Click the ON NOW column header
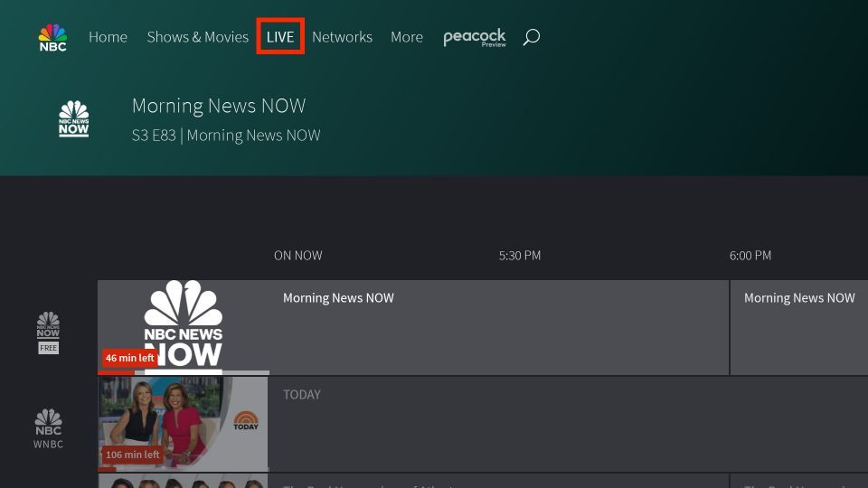 [x=297, y=256]
